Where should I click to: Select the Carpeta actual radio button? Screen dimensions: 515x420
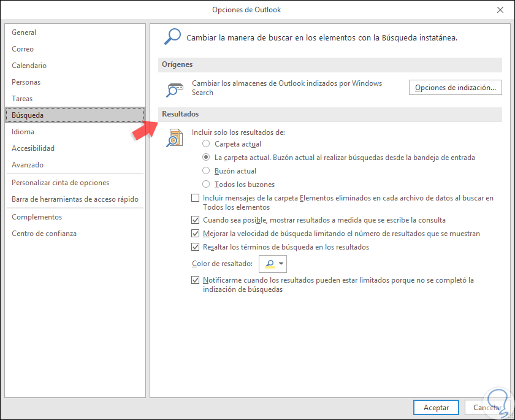coord(206,144)
